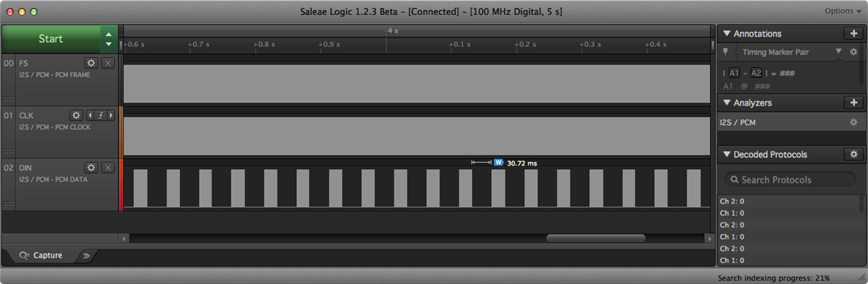868x284 pixels.
Task: Start a new logic capture
Action: pos(51,39)
